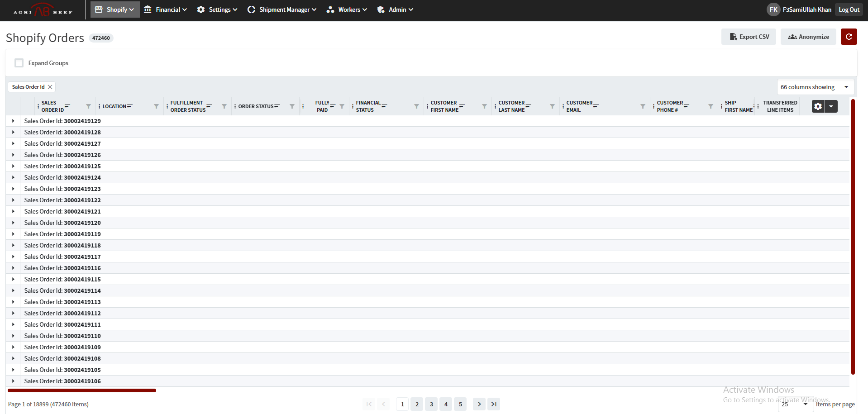
Task: Open the Financial menu
Action: (165, 10)
